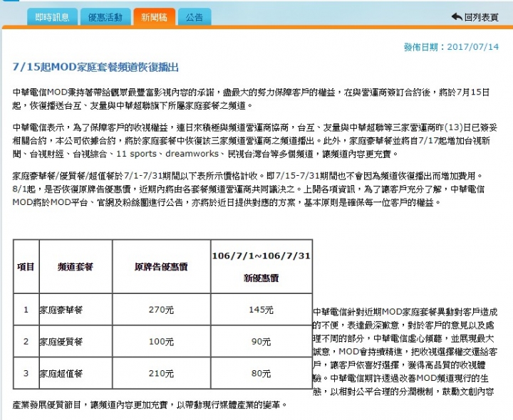
Task: Click the 270元 price cell
Action: (x=161, y=310)
